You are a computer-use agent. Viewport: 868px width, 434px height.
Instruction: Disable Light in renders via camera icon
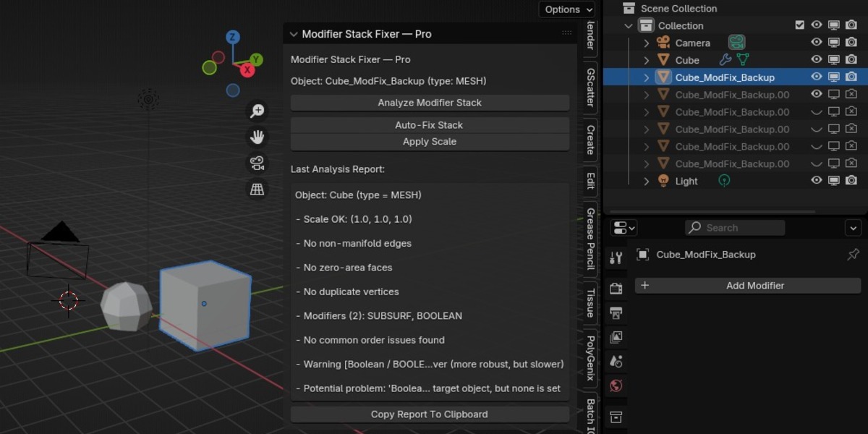851,181
